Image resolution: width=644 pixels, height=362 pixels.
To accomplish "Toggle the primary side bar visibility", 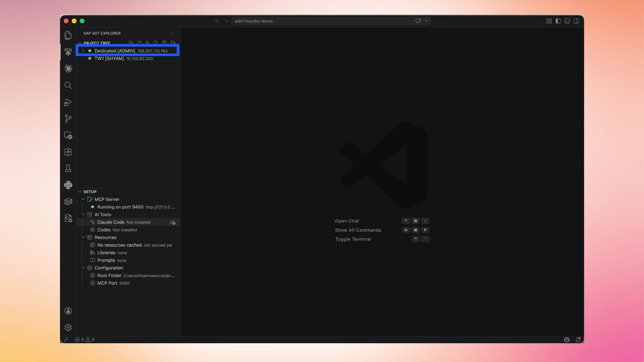I will [558, 21].
